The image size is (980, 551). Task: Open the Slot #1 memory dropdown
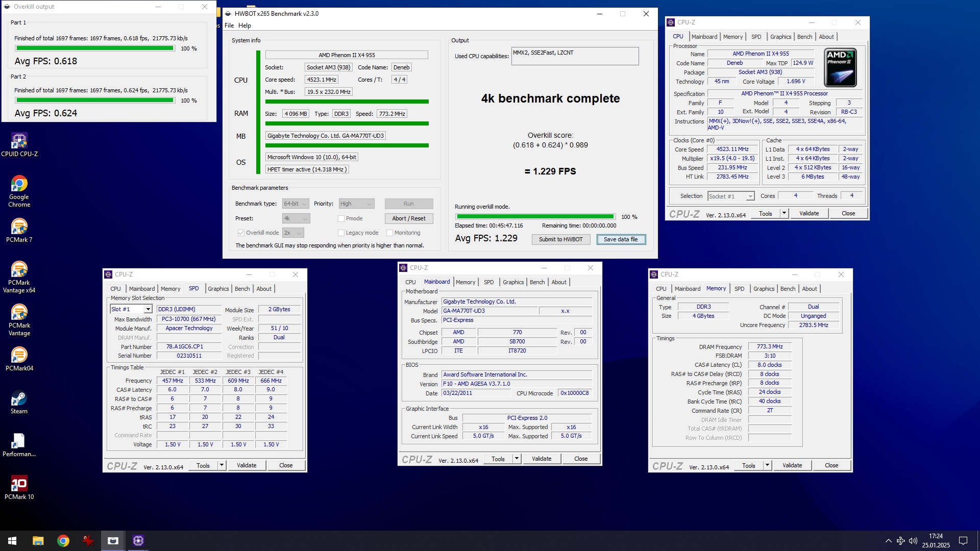click(131, 309)
